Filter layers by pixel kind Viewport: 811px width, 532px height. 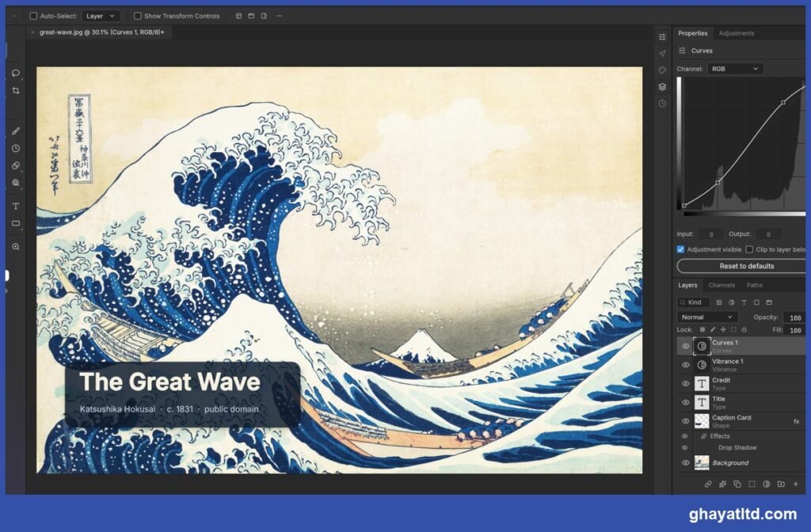pos(719,302)
